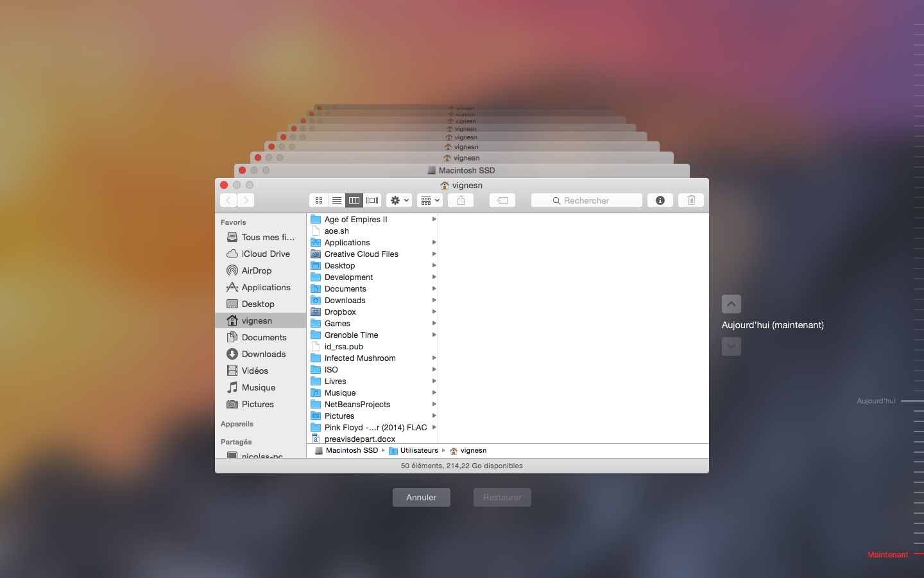Select the preavisdepart.docx file
924x578 pixels.
coord(373,439)
